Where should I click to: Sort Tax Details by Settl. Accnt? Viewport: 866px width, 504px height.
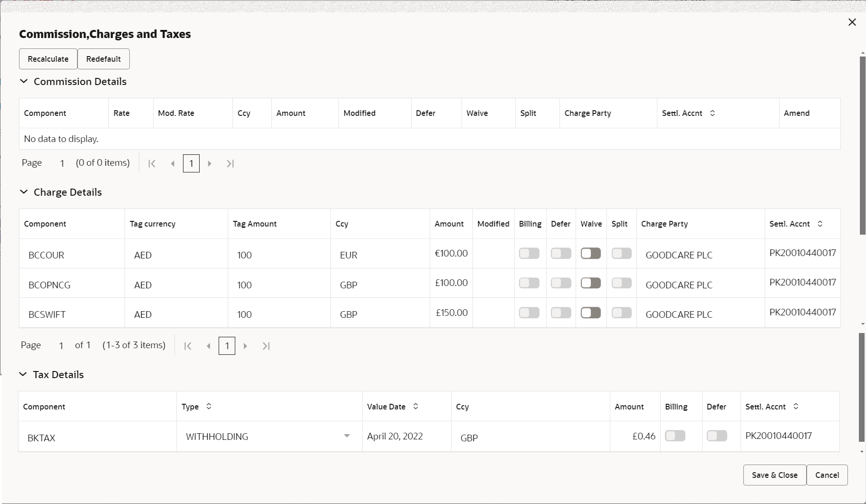(796, 406)
